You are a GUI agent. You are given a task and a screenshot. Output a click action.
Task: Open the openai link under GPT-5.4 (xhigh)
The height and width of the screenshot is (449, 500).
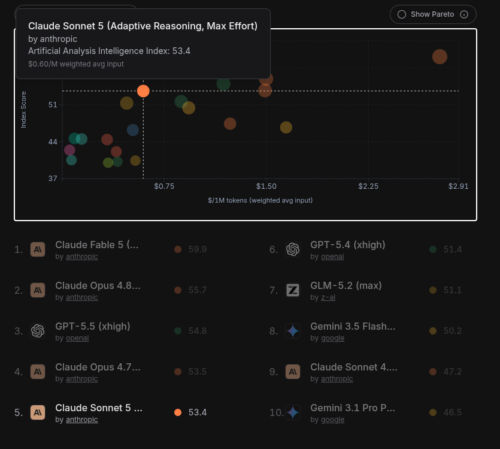click(332, 257)
